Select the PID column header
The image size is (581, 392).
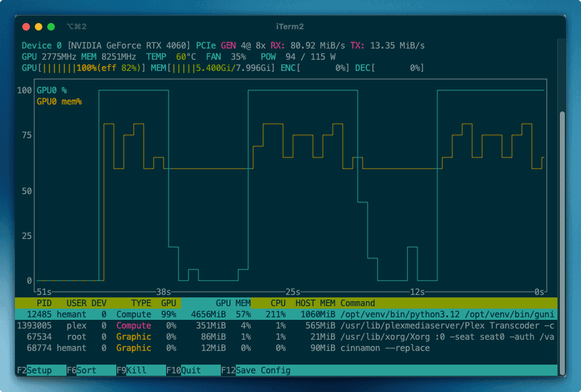44,303
